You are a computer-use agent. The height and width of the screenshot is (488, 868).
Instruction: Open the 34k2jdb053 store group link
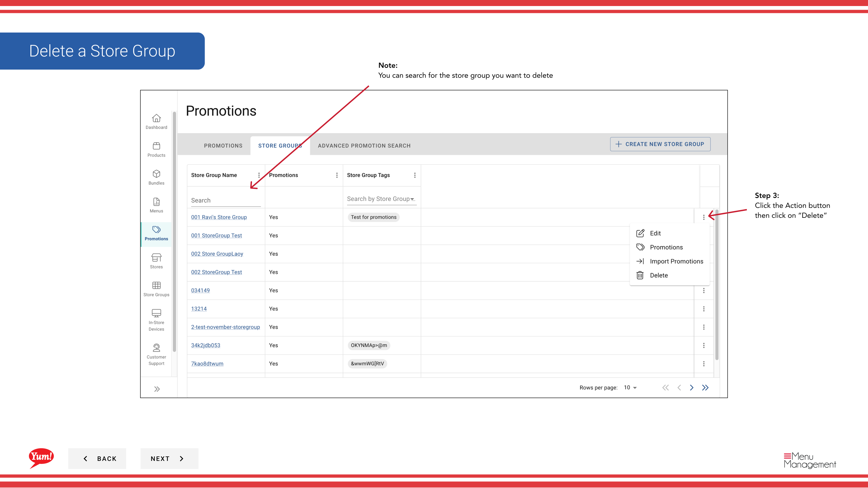206,345
